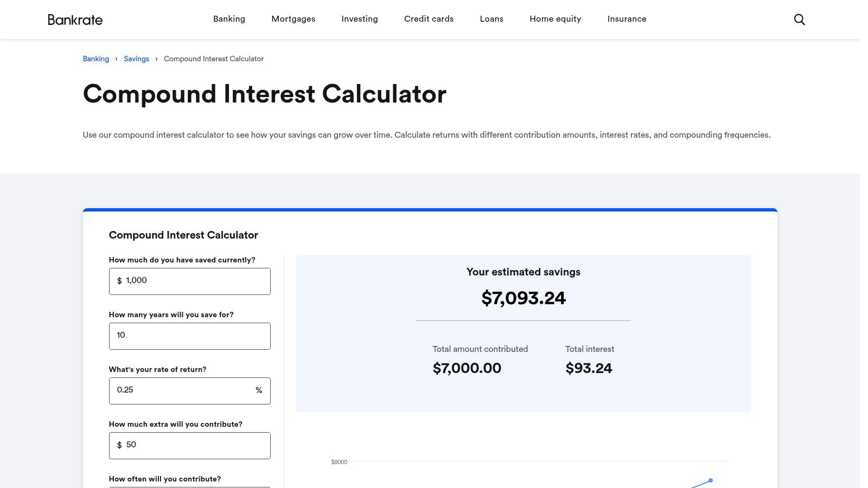The height and width of the screenshot is (488, 868).
Task: Open the Home equity navigation menu
Action: point(555,19)
